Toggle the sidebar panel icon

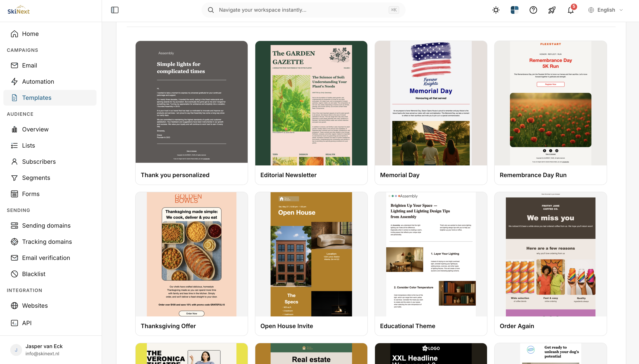[x=115, y=10]
